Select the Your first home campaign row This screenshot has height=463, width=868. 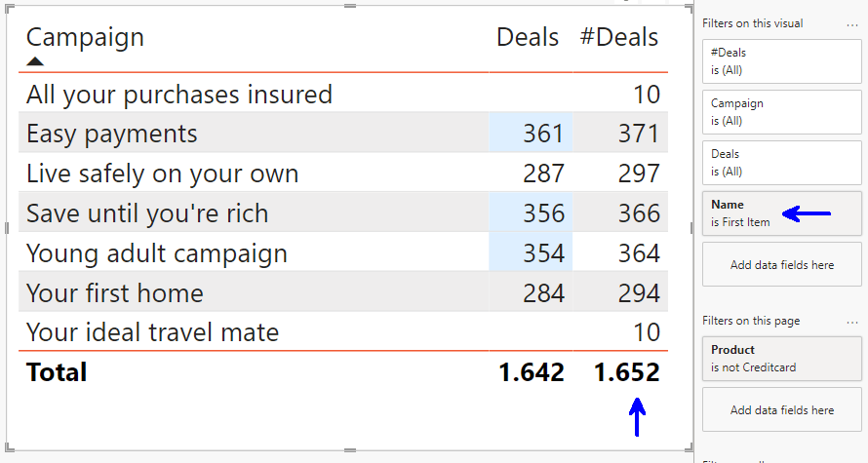coord(115,293)
